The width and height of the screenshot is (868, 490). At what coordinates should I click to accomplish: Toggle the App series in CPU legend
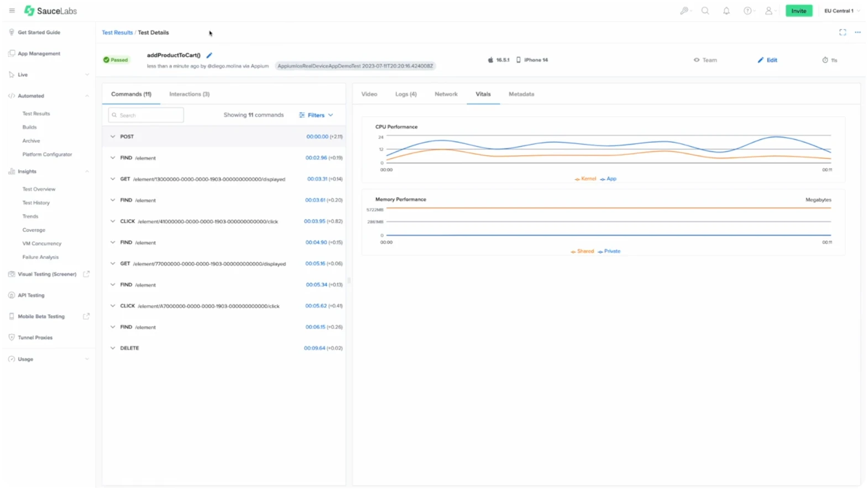[608, 179]
